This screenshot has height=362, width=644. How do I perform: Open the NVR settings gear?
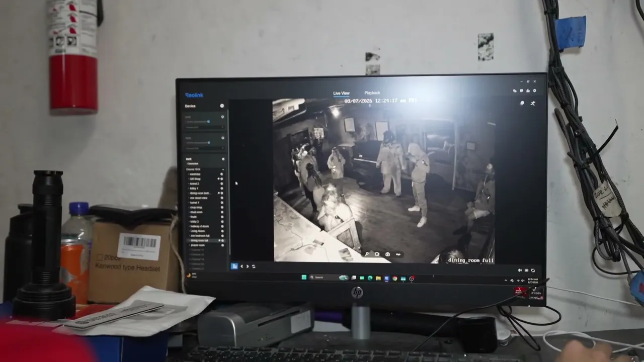[x=223, y=159]
